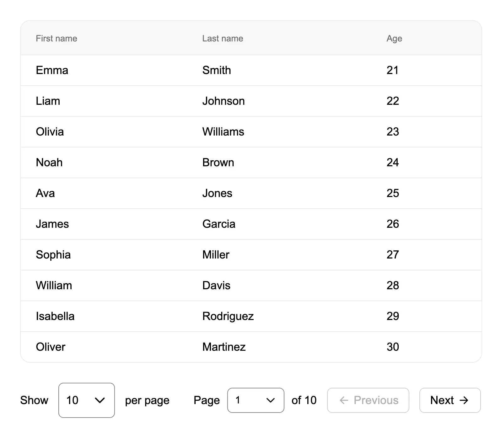Click the left arrow icon on Previous
The width and height of the screenshot is (501, 448).
click(344, 400)
